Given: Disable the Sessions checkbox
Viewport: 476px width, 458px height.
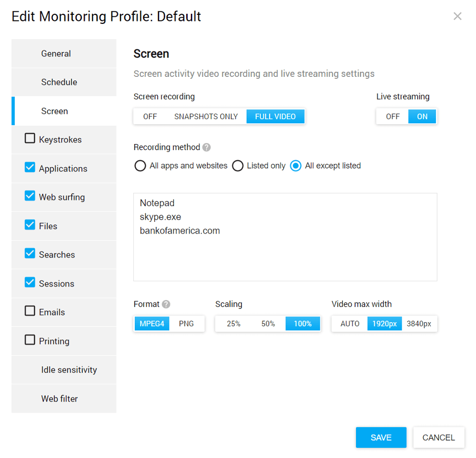Looking at the screenshot, I should click(x=29, y=281).
